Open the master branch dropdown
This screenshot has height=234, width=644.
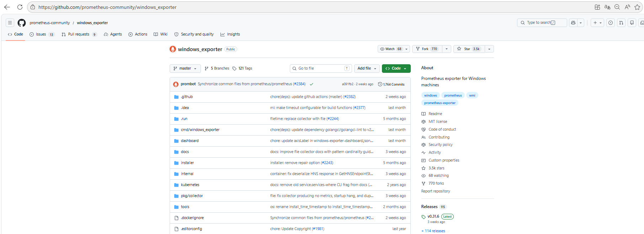[185, 69]
